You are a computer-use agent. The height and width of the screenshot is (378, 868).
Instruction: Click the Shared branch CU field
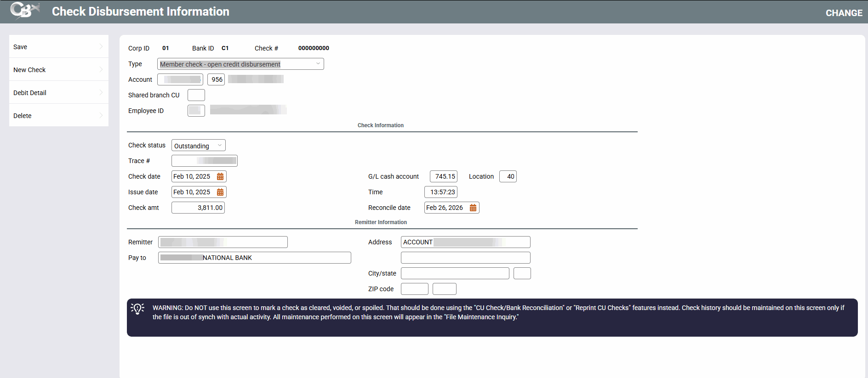pyautogui.click(x=196, y=96)
